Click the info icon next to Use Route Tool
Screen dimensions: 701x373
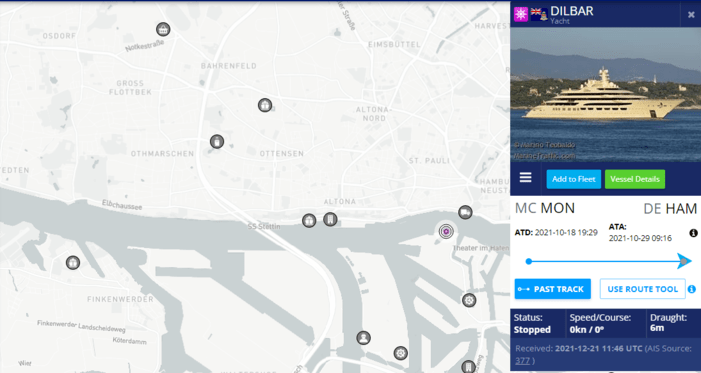[x=692, y=289]
